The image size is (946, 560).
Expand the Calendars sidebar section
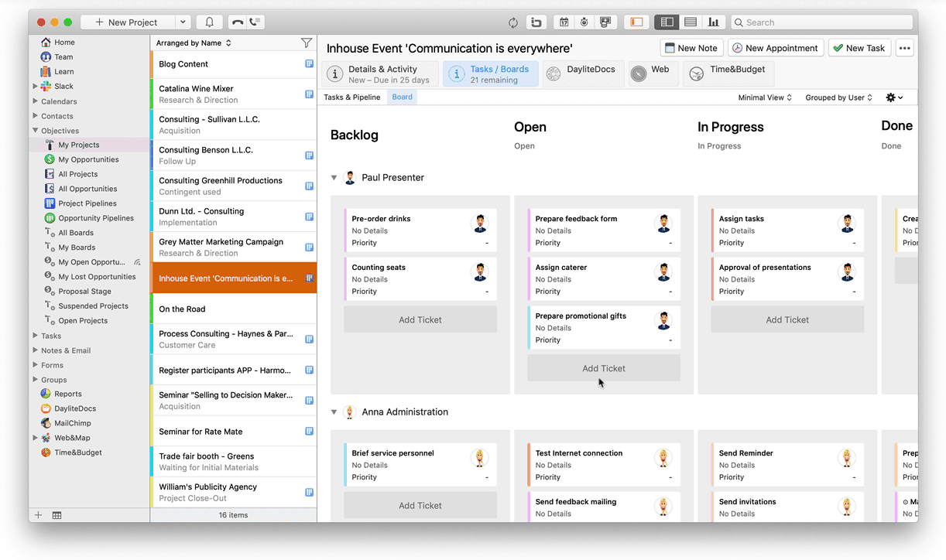[x=36, y=101]
